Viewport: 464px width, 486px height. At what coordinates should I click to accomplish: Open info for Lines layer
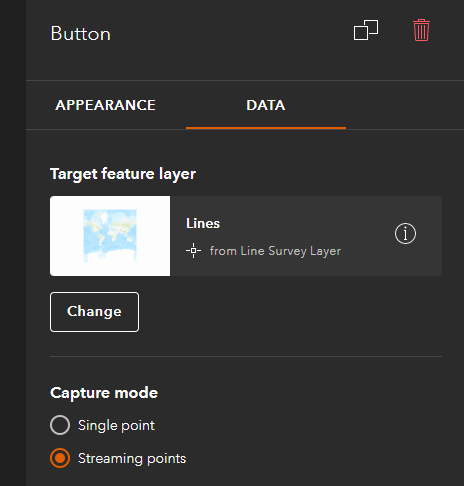(405, 233)
